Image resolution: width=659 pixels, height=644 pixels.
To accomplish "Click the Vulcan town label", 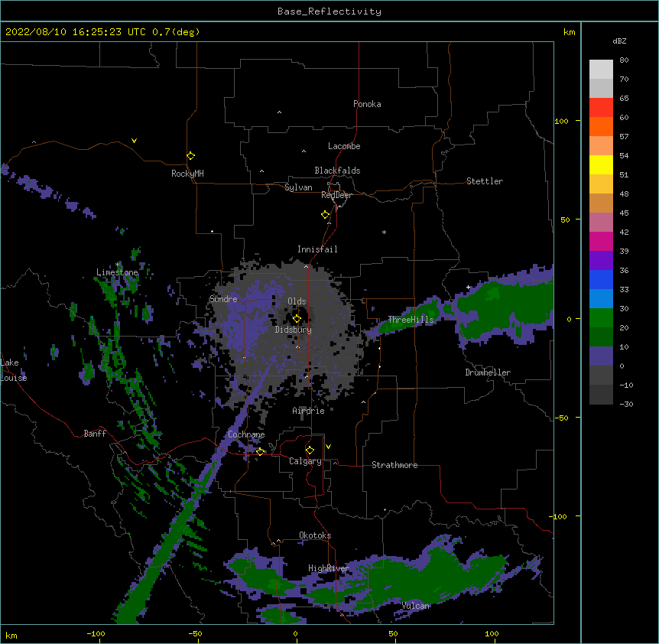I will coord(416,606).
